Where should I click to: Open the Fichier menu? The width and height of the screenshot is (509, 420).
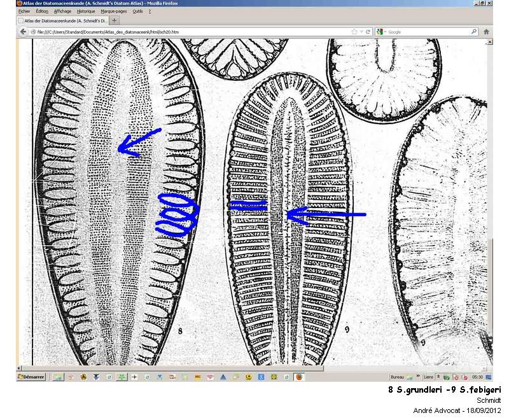[24, 11]
